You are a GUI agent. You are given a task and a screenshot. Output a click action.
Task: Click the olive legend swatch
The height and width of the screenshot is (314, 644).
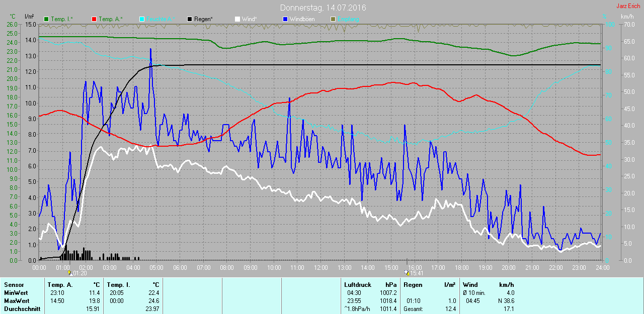click(x=333, y=19)
